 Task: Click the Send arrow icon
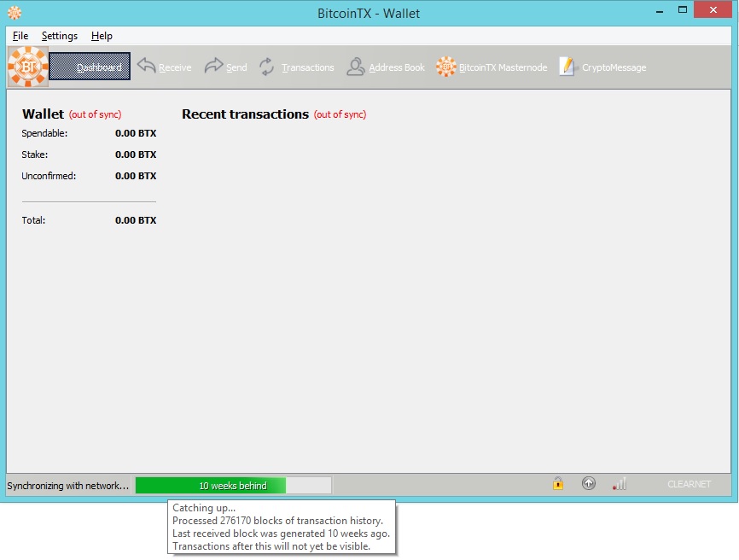coord(213,66)
